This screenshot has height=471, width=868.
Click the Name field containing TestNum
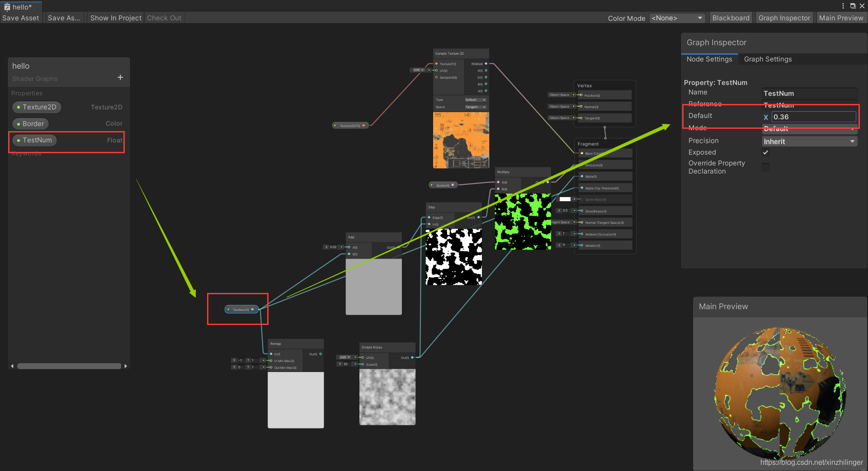click(809, 94)
